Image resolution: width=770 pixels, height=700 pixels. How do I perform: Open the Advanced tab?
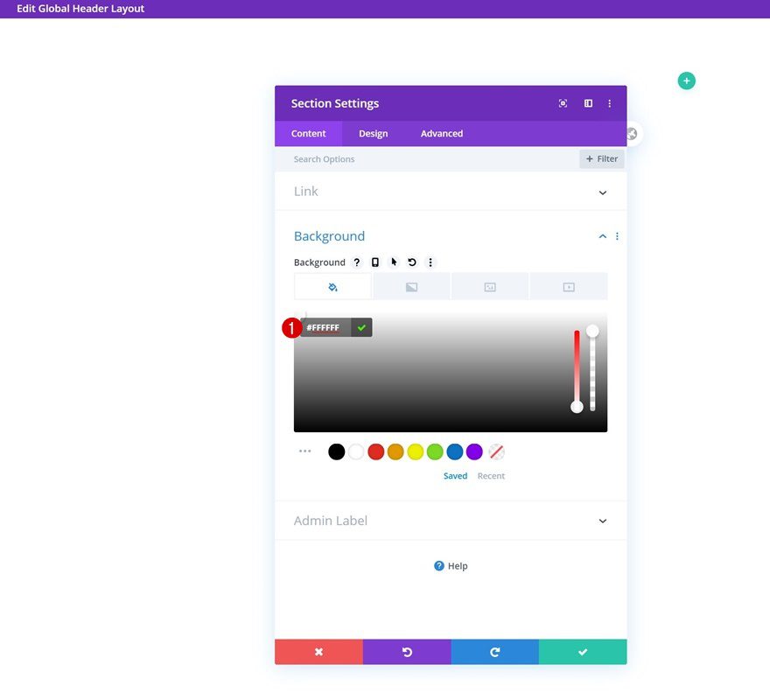point(441,133)
